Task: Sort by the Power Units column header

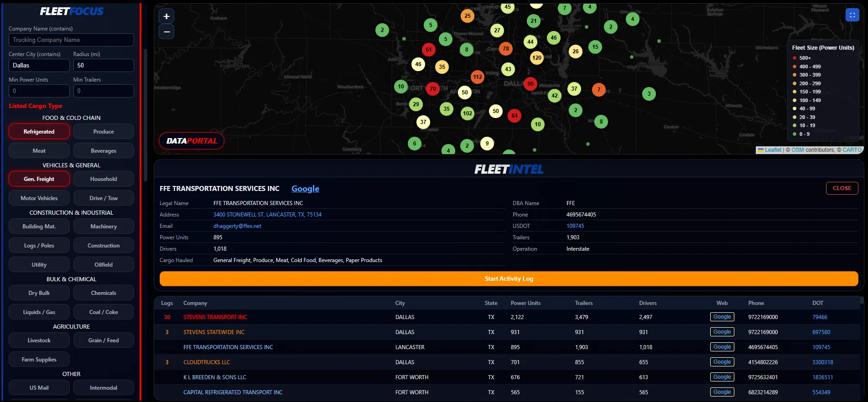Action: 525,303
